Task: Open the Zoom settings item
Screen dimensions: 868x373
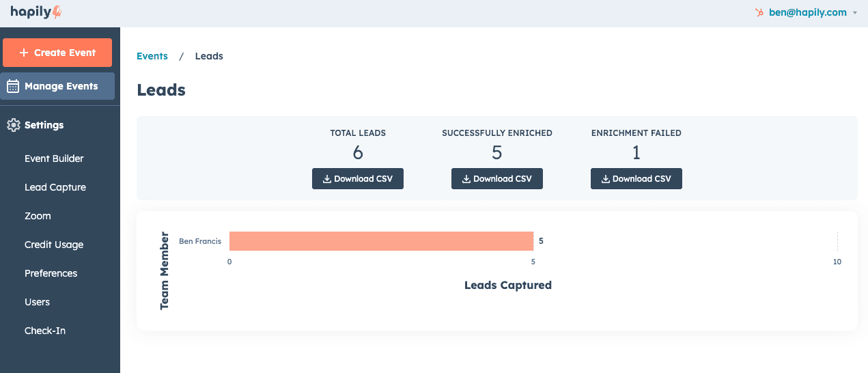Action: pos(38,216)
